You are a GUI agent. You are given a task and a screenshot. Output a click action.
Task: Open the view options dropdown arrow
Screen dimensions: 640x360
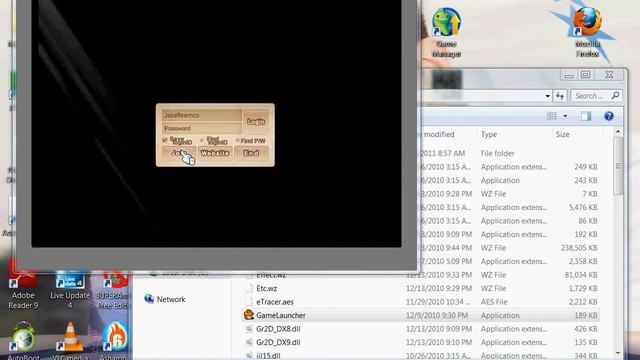tap(565, 116)
